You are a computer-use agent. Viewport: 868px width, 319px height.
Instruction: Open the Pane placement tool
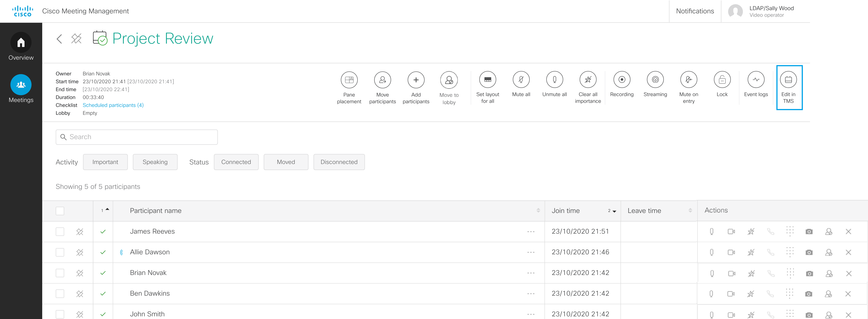[x=349, y=80]
